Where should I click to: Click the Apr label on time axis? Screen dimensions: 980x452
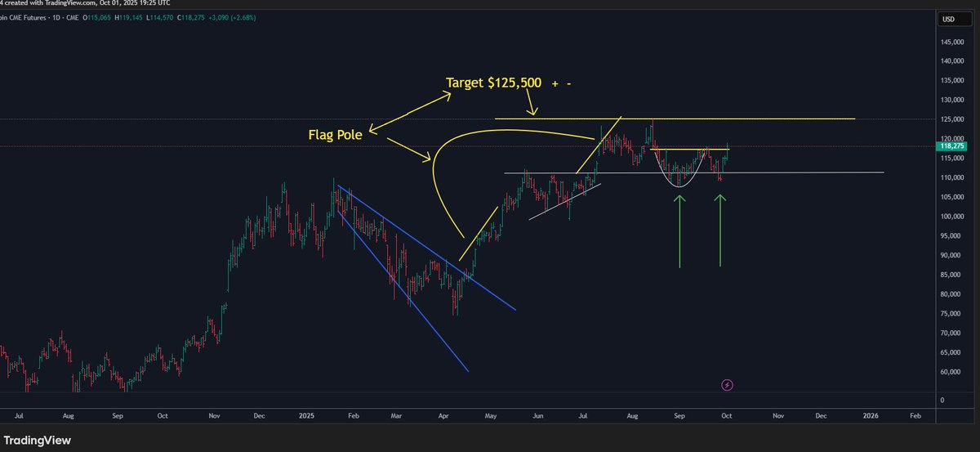[x=444, y=415]
